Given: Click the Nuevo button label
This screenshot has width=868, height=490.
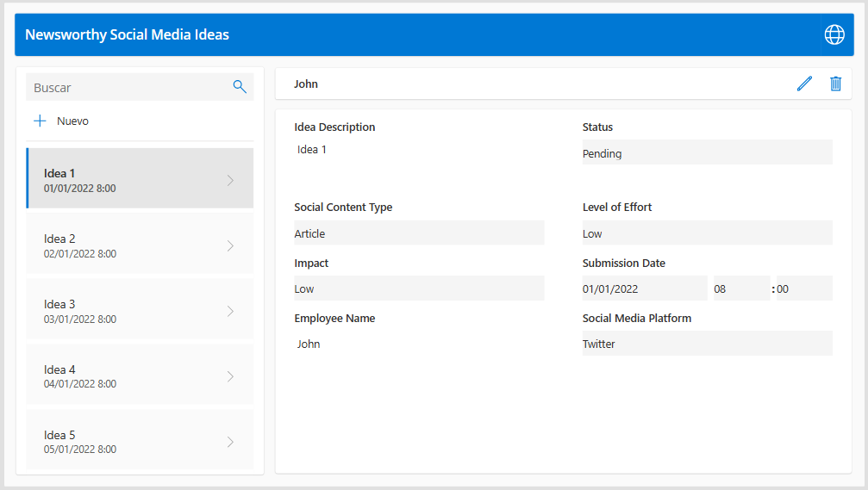Looking at the screenshot, I should pyautogui.click(x=72, y=121).
